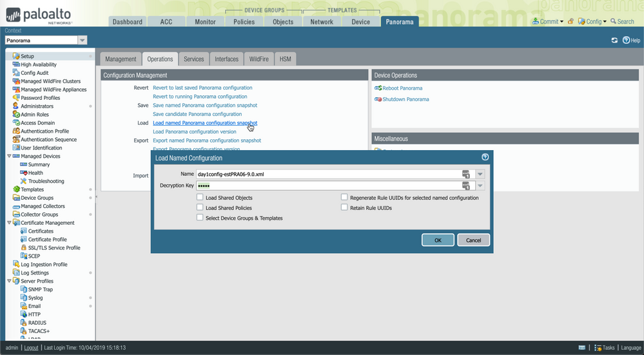Click Templates green icon

click(16, 189)
